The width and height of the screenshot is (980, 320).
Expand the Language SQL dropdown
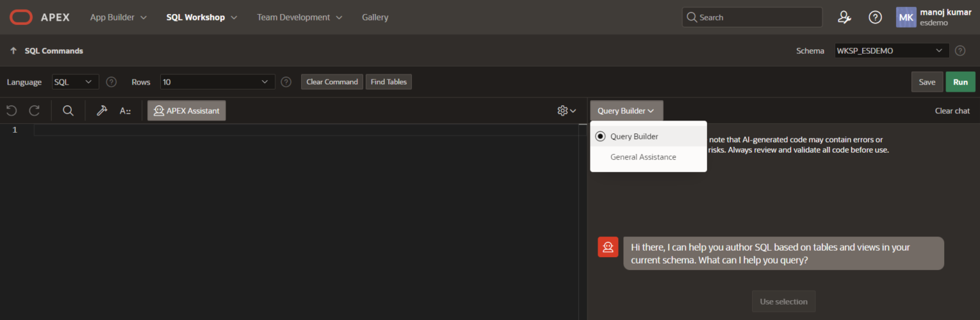[74, 82]
